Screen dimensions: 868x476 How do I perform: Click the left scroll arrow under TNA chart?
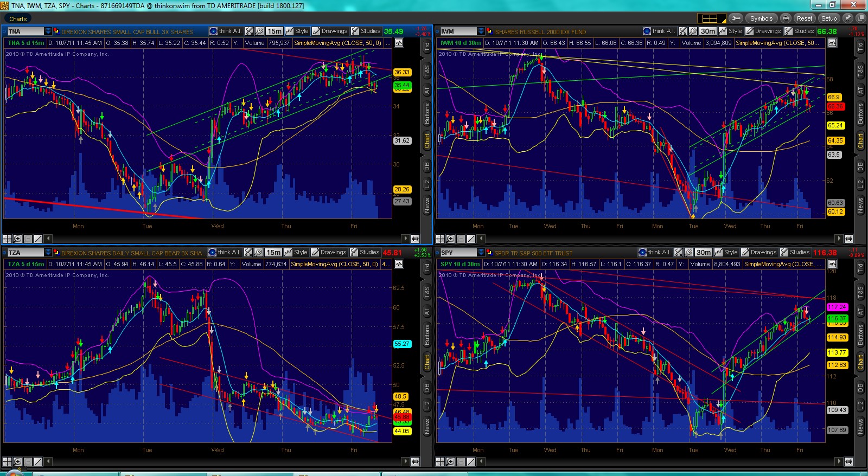[48, 239]
